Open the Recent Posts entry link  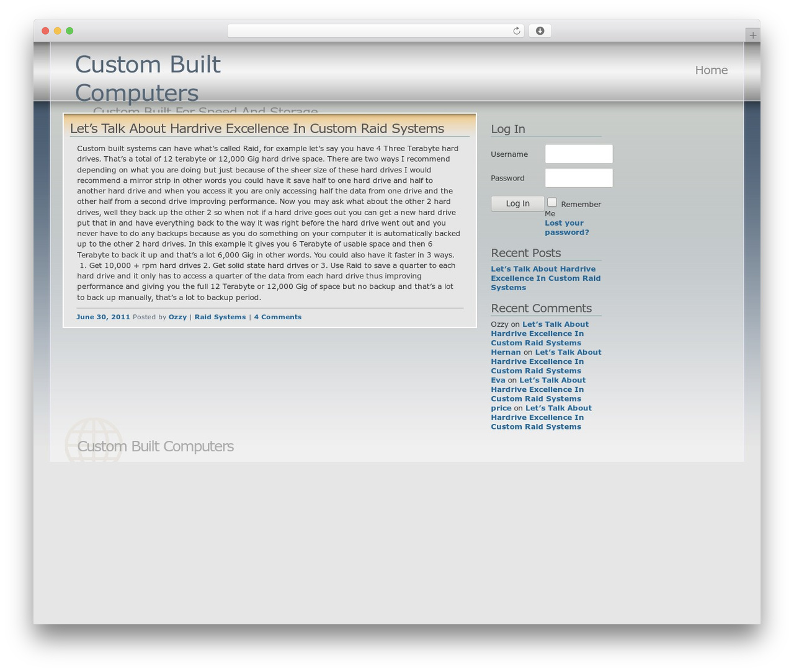click(x=545, y=278)
